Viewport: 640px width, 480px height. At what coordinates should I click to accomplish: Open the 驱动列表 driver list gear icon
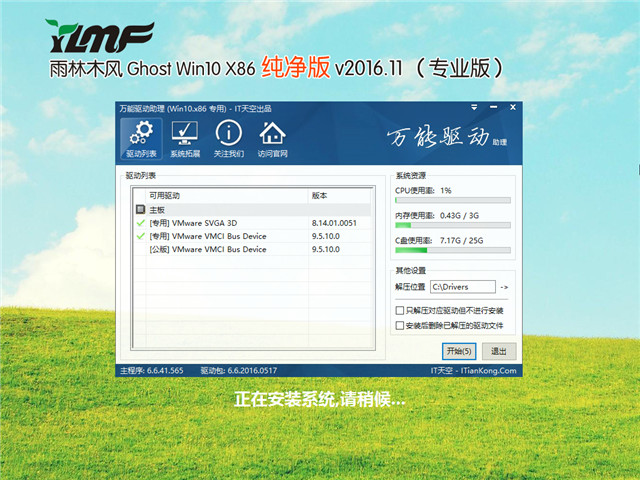click(x=141, y=138)
